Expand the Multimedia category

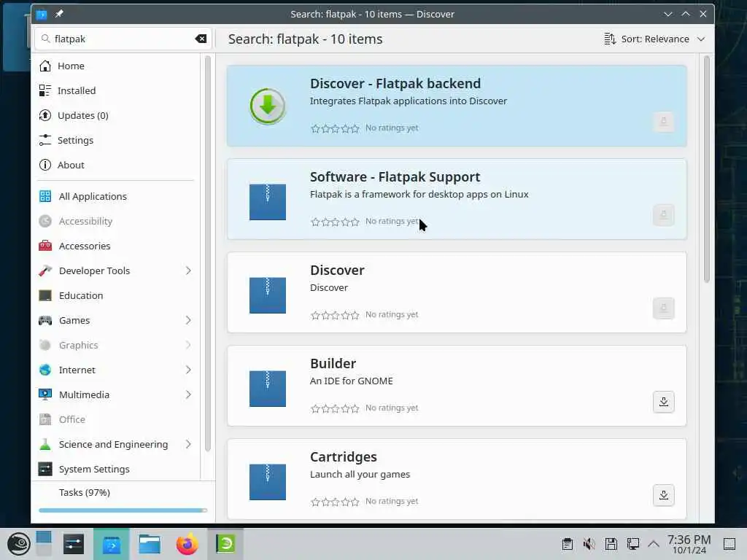tap(188, 394)
